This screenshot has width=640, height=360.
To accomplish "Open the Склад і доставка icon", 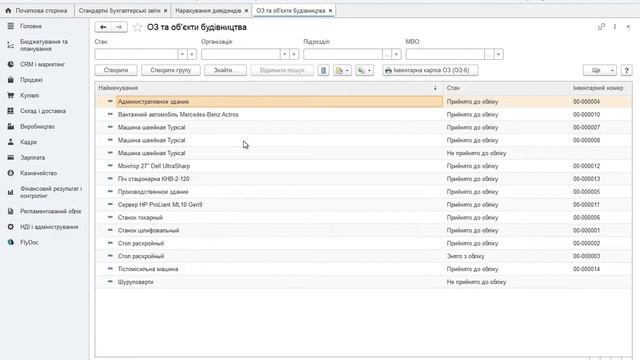I will 11,111.
